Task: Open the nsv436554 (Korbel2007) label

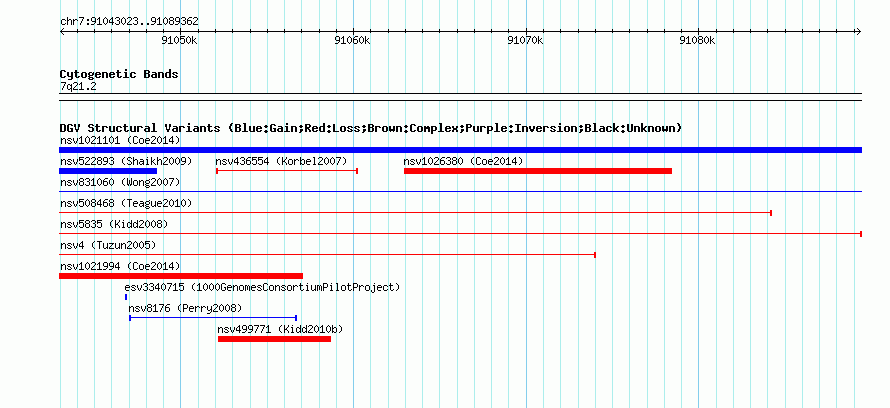Action: [x=281, y=161]
